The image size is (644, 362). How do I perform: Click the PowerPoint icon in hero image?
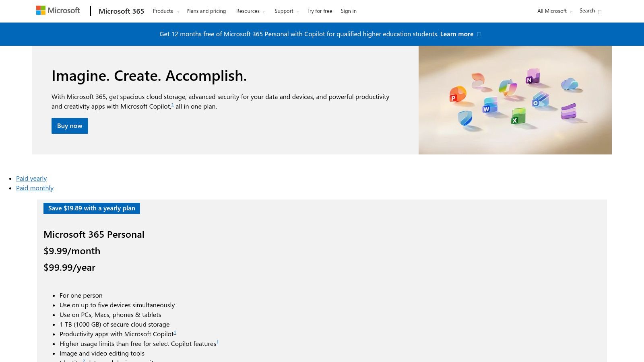coord(457,95)
